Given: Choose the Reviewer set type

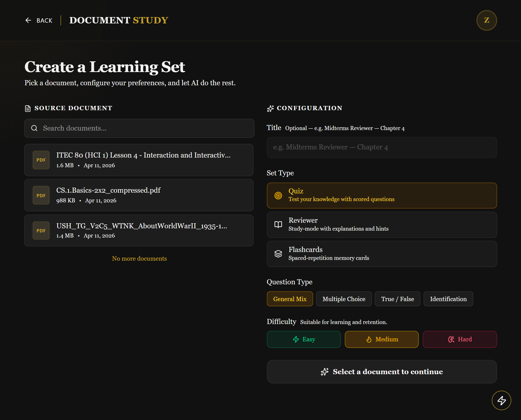Looking at the screenshot, I should (x=382, y=225).
